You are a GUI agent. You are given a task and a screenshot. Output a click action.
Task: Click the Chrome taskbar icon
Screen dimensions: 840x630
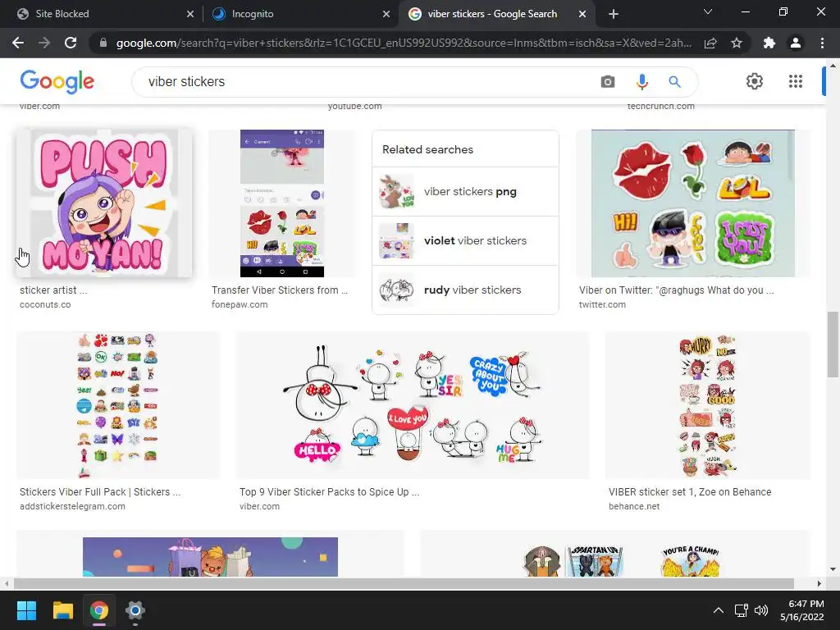[x=98, y=610]
